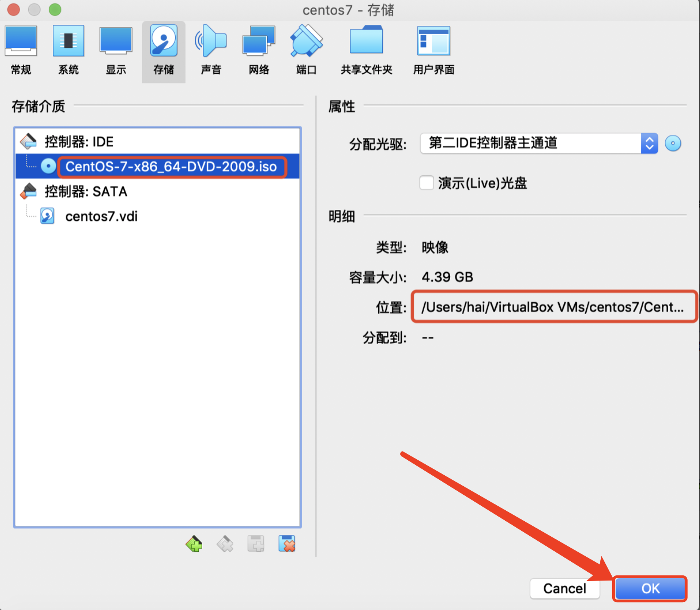Click the add controller icon with the green plus
The height and width of the screenshot is (610, 700).
pos(194,544)
